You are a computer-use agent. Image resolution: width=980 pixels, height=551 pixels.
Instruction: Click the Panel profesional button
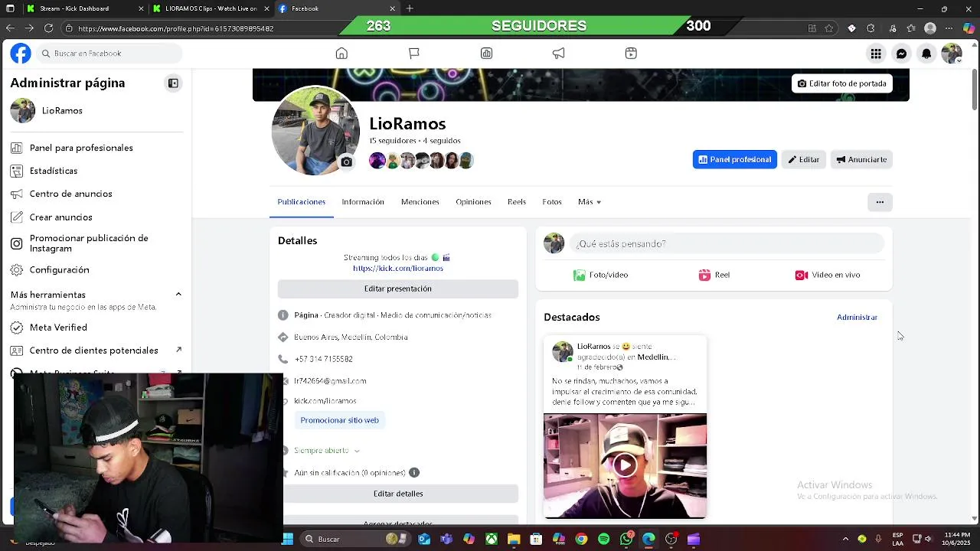coord(735,159)
